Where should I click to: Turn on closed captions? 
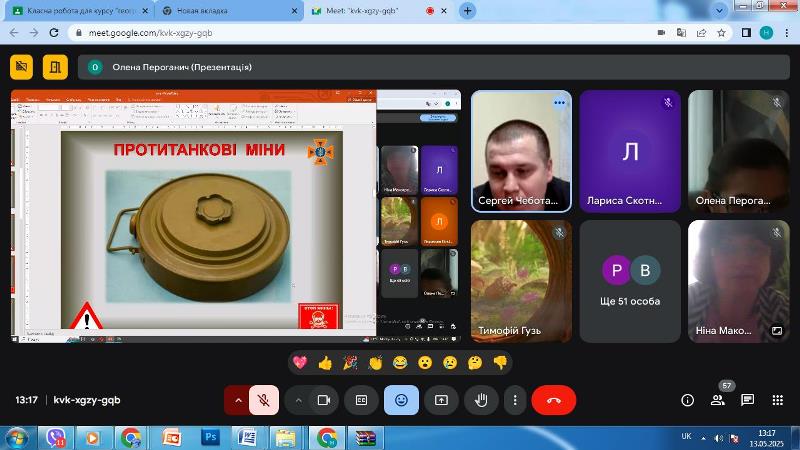362,400
